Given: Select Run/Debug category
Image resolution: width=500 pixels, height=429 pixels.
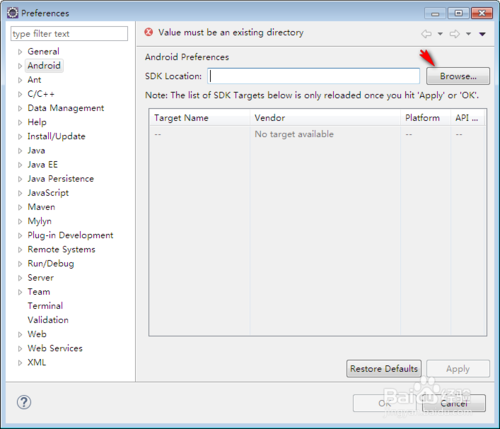Looking at the screenshot, I should tap(51, 264).
